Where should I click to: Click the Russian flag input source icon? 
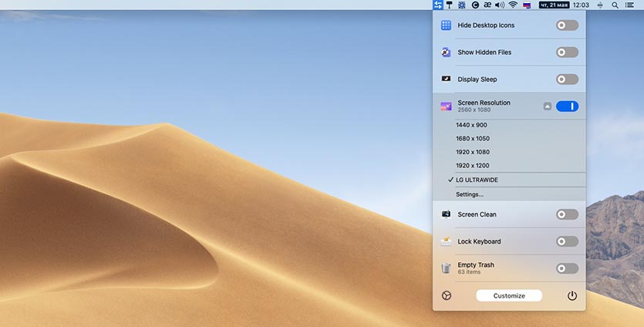(x=528, y=5)
